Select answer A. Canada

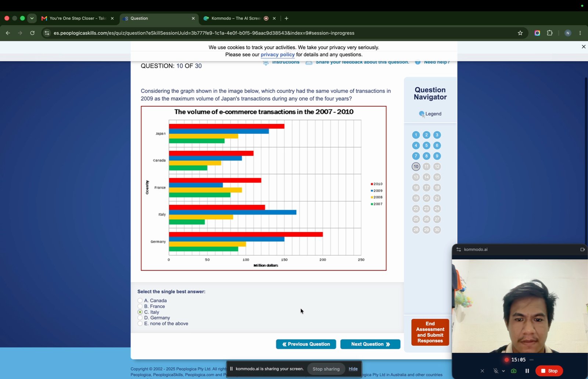(x=140, y=300)
